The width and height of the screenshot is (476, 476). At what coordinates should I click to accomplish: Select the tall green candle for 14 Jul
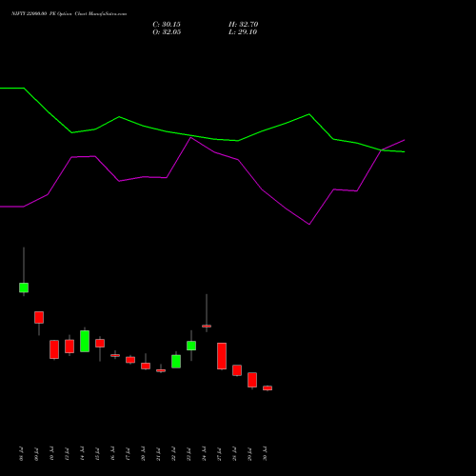[x=85, y=341]
